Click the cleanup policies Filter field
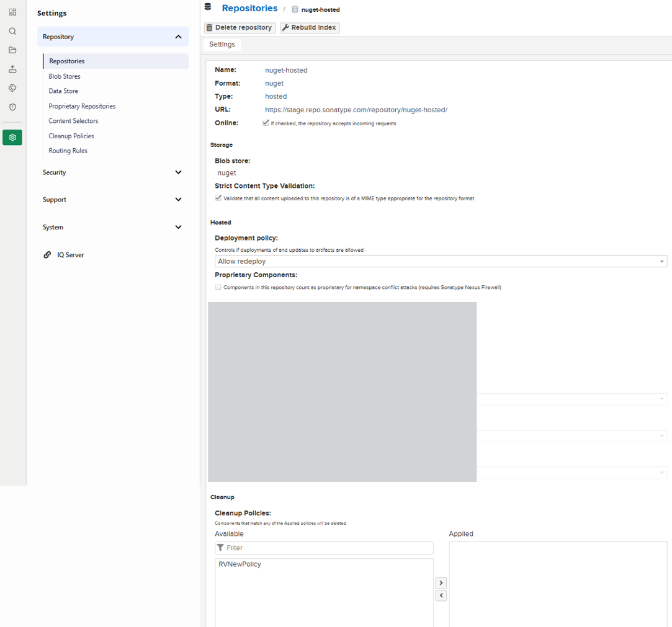Image resolution: width=672 pixels, height=627 pixels. pyautogui.click(x=324, y=548)
